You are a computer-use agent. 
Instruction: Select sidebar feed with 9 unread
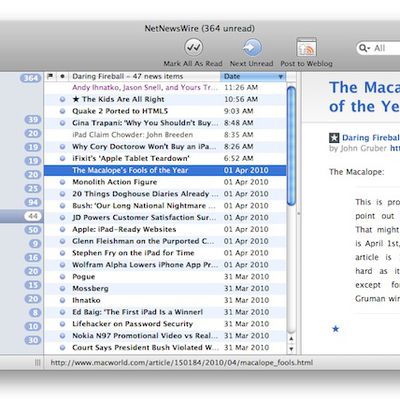click(35, 244)
